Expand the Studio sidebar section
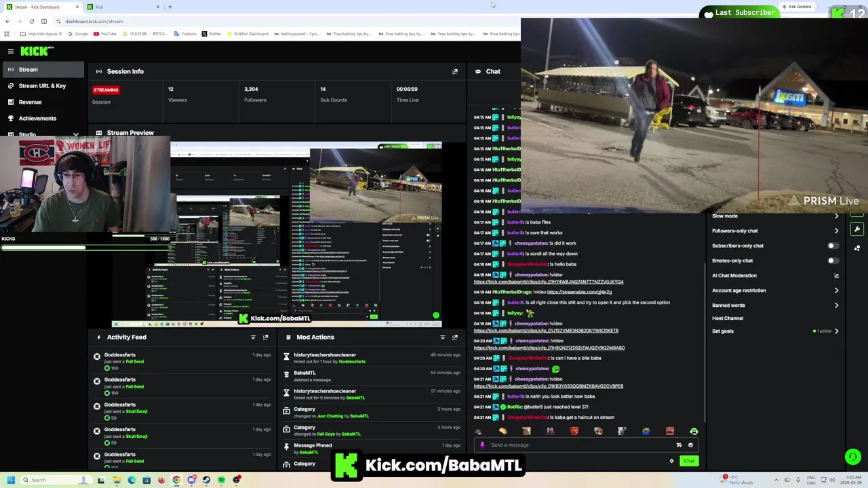The height and width of the screenshot is (488, 868). point(42,134)
